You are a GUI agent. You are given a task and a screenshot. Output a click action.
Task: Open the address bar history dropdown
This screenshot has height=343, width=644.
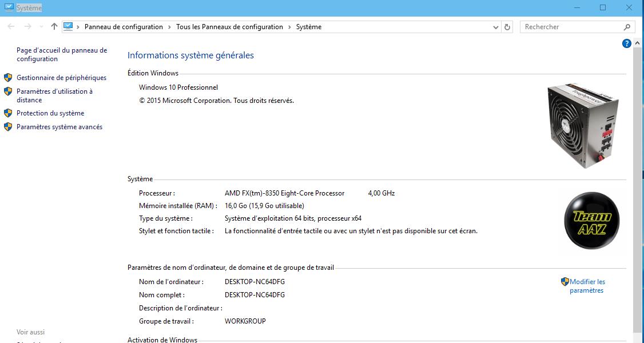click(495, 27)
